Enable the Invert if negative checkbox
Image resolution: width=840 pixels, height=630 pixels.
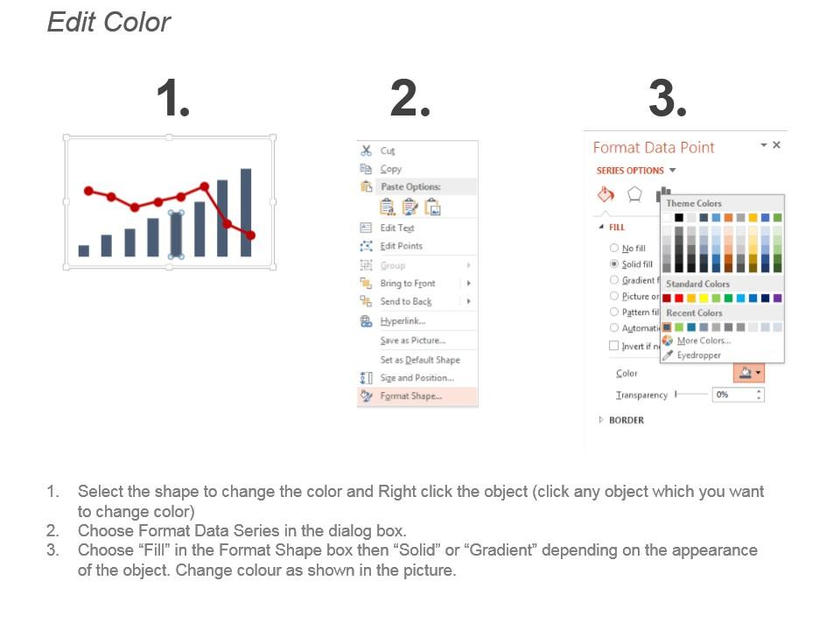pos(614,346)
